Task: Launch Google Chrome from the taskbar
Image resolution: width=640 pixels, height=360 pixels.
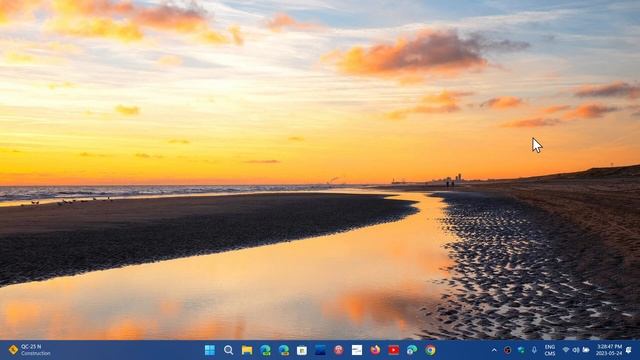Action: [x=430, y=350]
